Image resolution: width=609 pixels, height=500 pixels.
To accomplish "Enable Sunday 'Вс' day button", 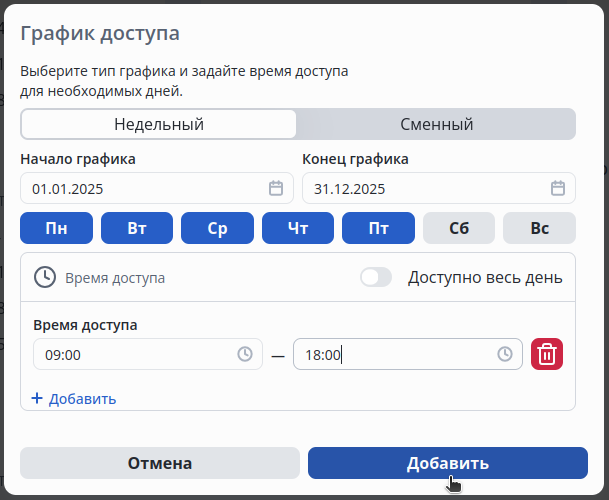I will pos(539,228).
